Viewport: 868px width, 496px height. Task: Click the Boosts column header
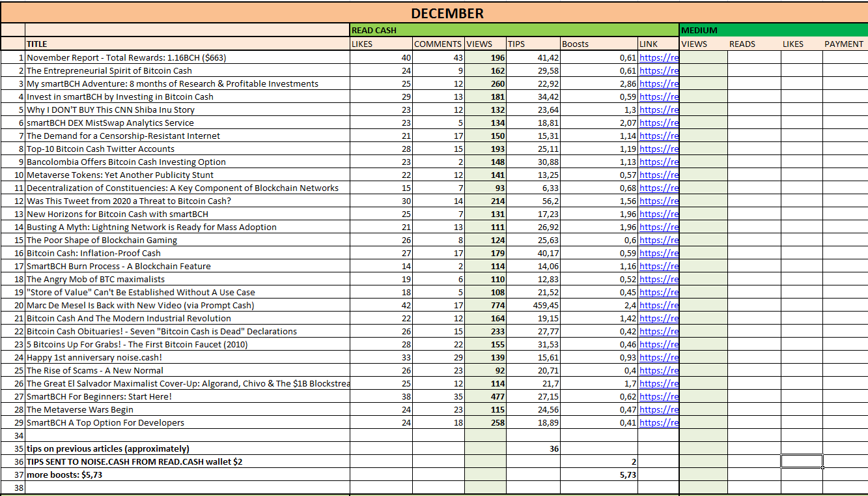(x=599, y=44)
